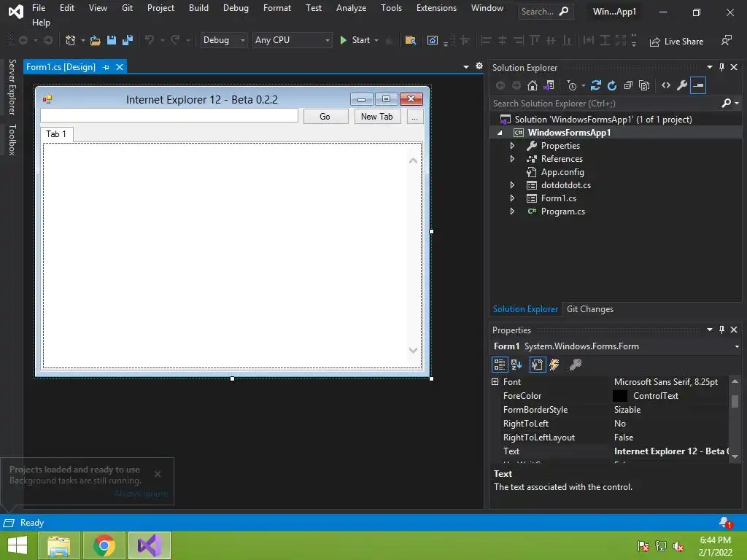Toggle the Properties page button
Image resolution: width=747 pixels, height=560 pixels.
pyautogui.click(x=538, y=365)
